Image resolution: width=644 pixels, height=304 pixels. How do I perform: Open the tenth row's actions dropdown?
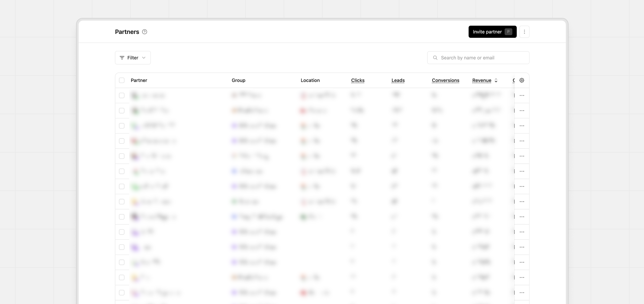click(522, 232)
